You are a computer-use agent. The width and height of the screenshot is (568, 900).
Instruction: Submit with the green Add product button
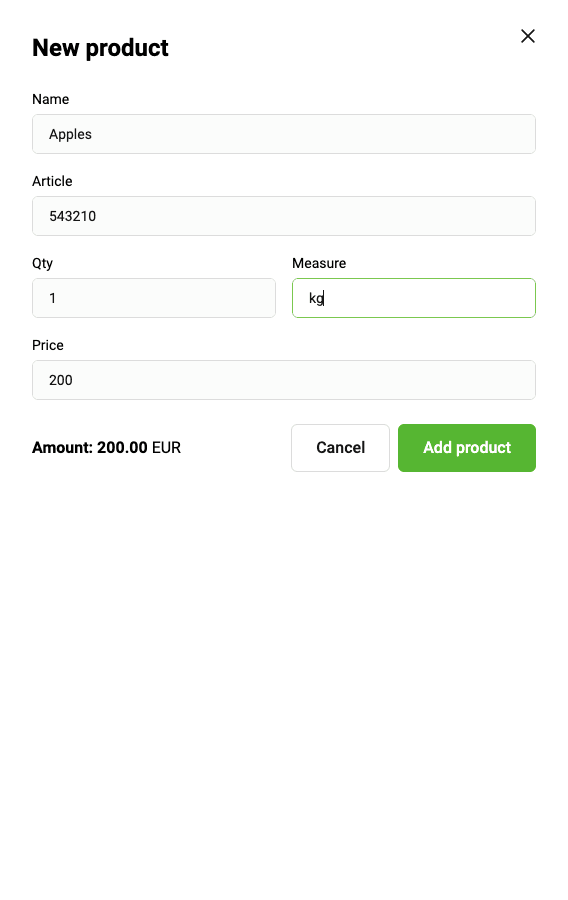[467, 448]
